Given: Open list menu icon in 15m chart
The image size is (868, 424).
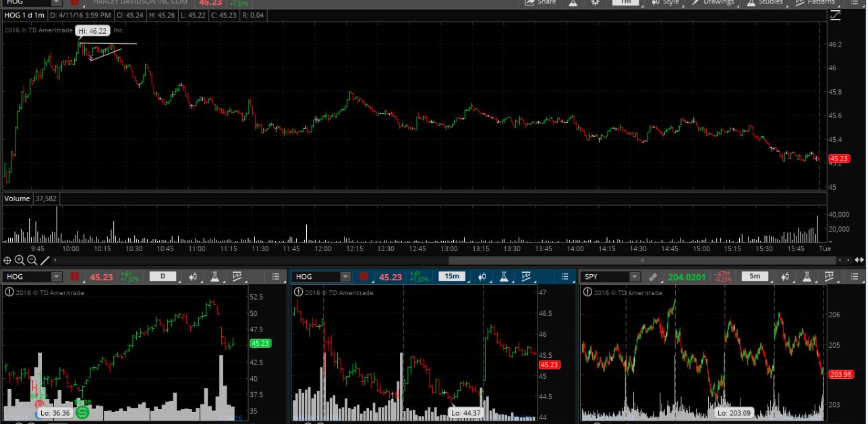Looking at the screenshot, I should point(565,277).
